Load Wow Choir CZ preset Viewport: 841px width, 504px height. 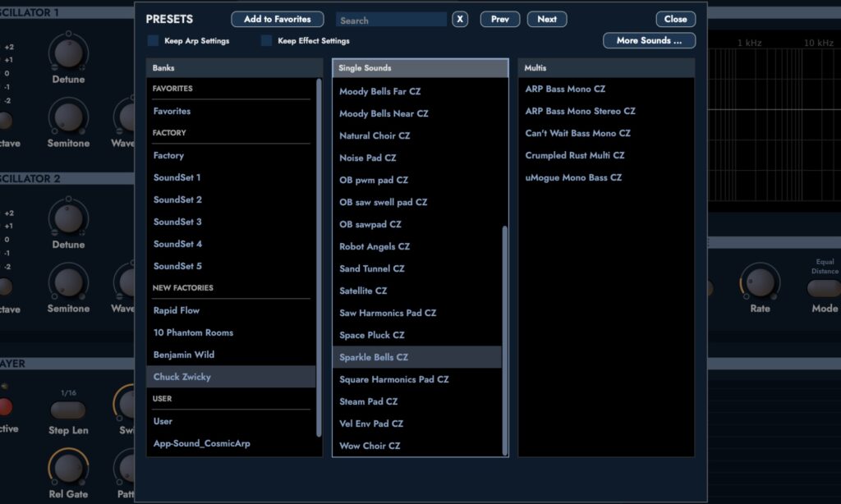[x=417, y=446]
